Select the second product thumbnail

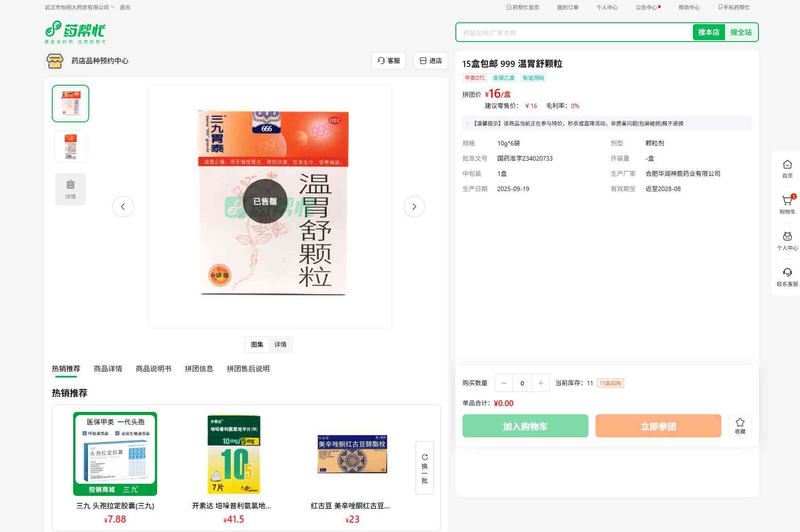click(71, 146)
